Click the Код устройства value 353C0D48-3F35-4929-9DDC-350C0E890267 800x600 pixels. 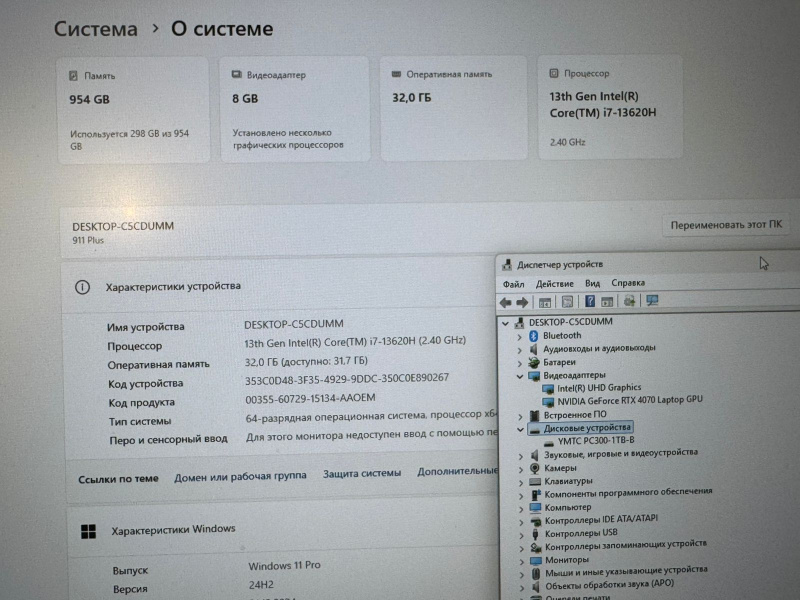point(347,379)
